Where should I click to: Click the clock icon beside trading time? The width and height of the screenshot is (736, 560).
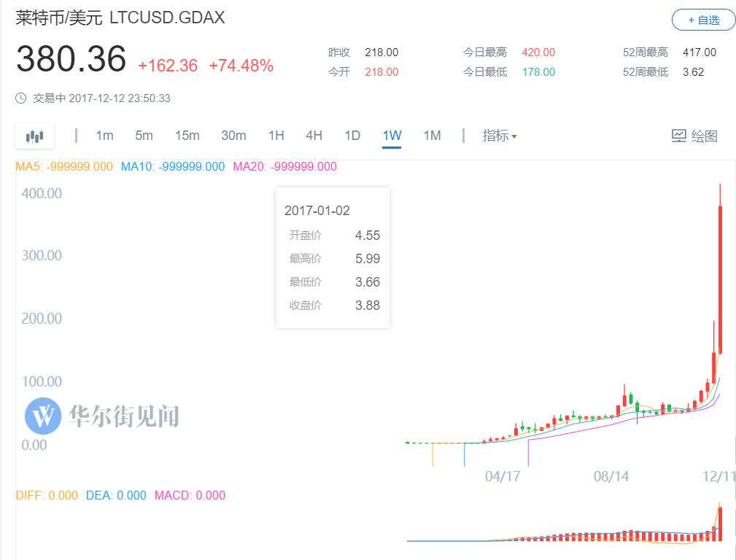point(20,98)
